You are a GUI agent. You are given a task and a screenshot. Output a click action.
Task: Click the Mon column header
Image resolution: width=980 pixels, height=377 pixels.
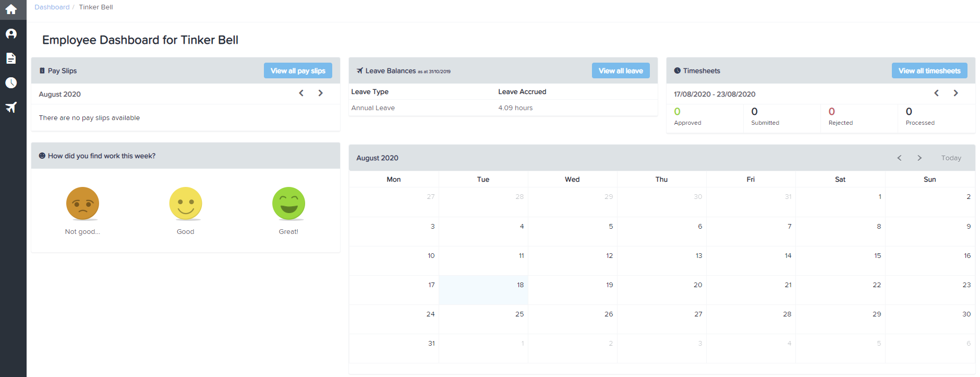tap(394, 179)
